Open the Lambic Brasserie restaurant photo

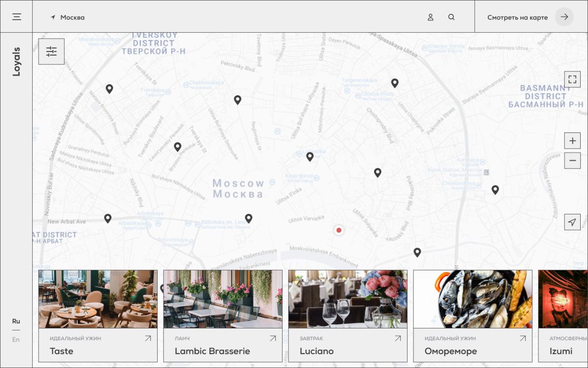(x=223, y=299)
